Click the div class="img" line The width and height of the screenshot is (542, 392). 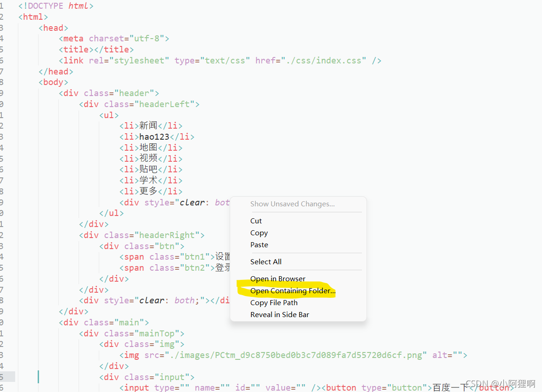tap(142, 344)
